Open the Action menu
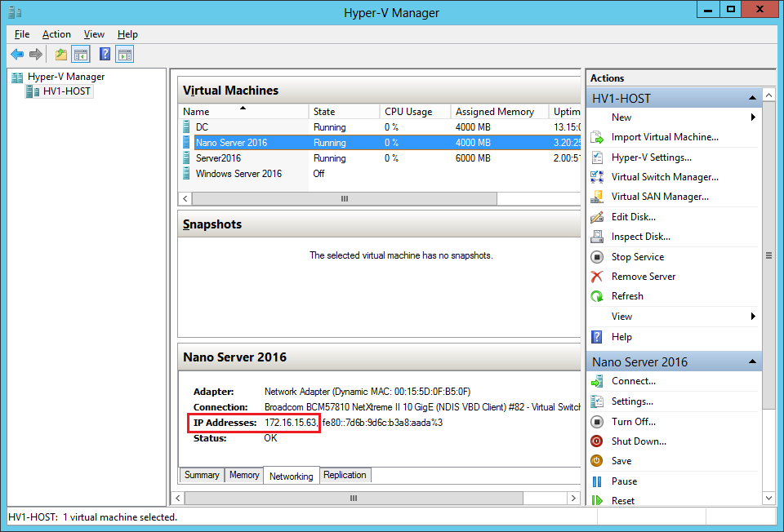This screenshot has width=784, height=532. (56, 34)
